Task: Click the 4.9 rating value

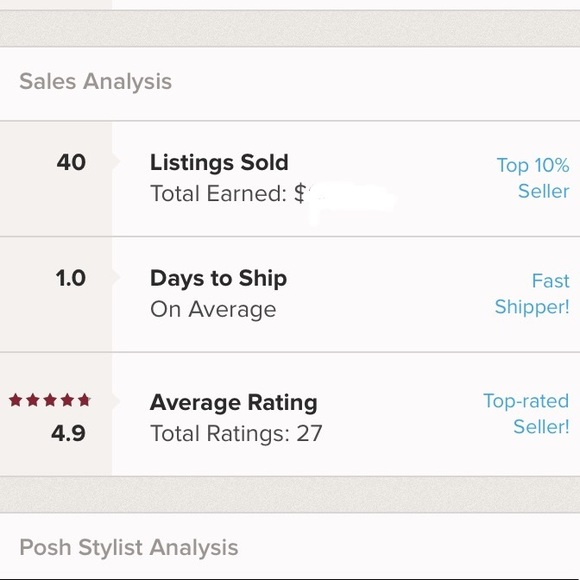Action: tap(68, 433)
